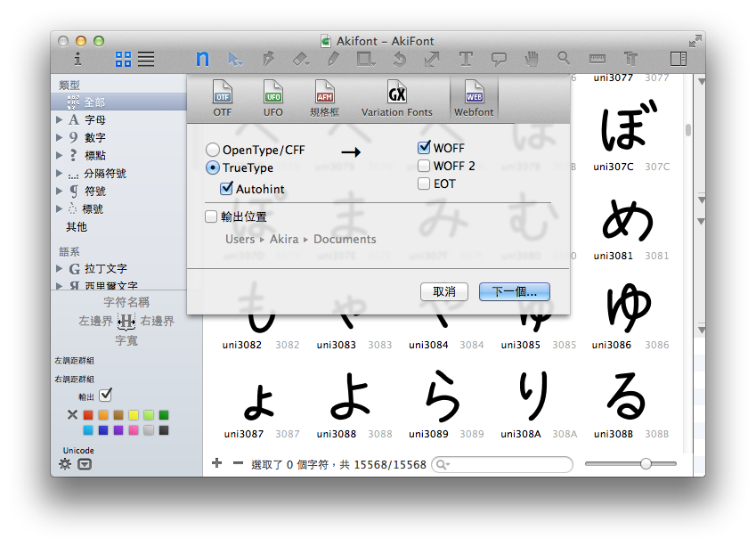
Task: Select OpenType/CFF outline format
Action: pos(213,150)
